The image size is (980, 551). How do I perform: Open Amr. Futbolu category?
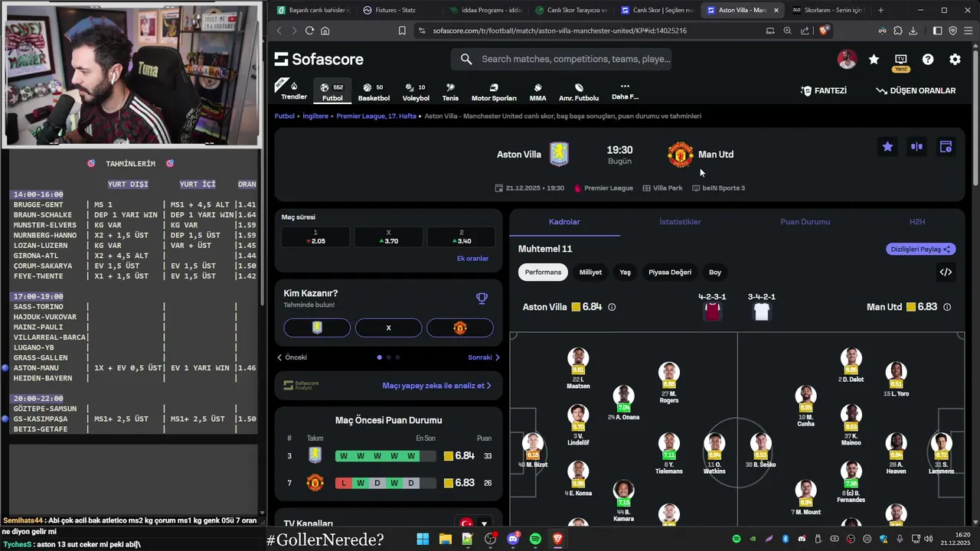click(579, 92)
